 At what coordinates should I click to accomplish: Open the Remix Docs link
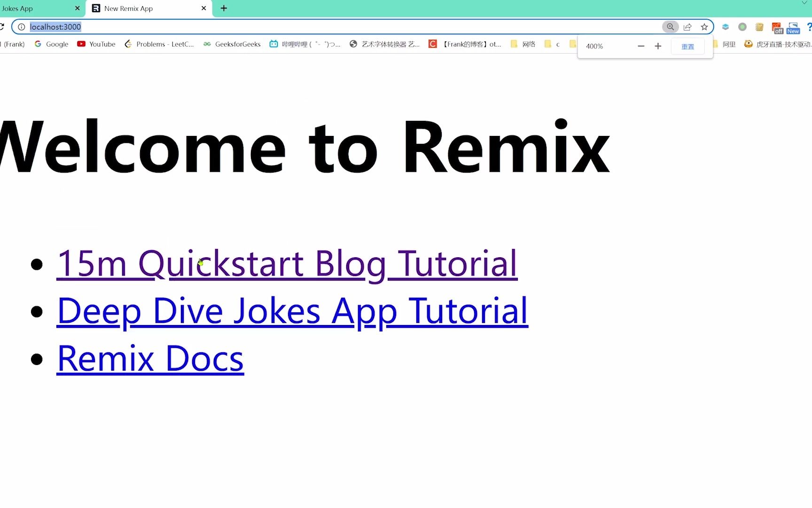(x=150, y=359)
